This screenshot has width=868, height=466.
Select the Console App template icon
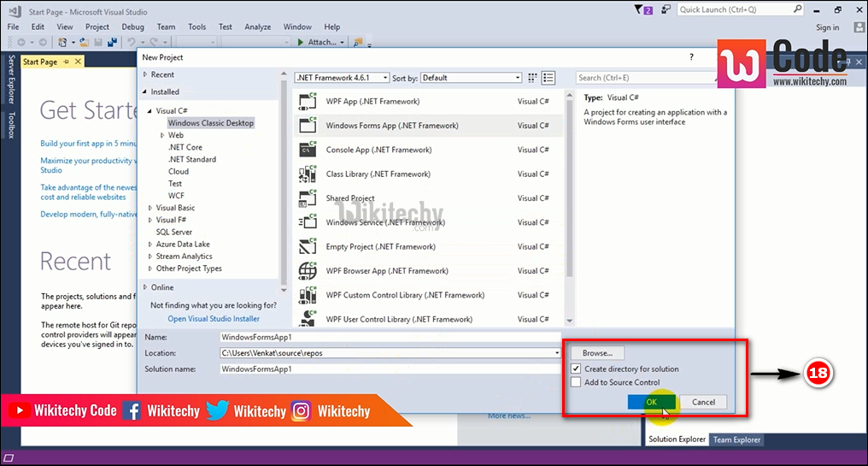308,150
